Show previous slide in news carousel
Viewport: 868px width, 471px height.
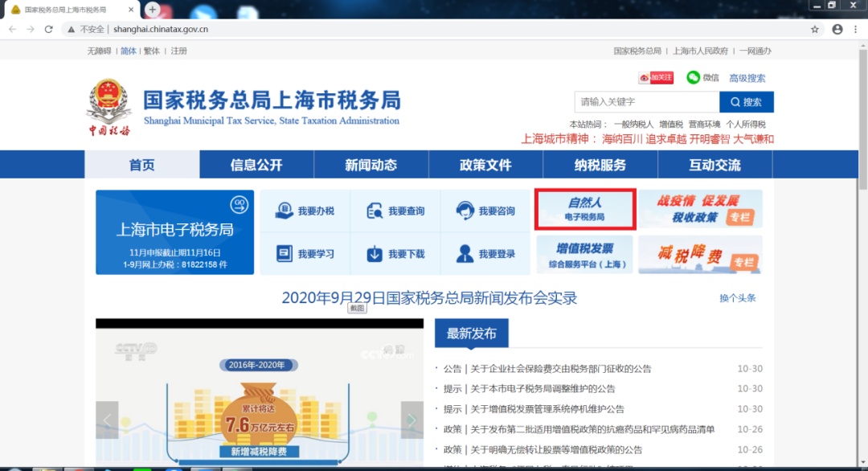[108, 420]
